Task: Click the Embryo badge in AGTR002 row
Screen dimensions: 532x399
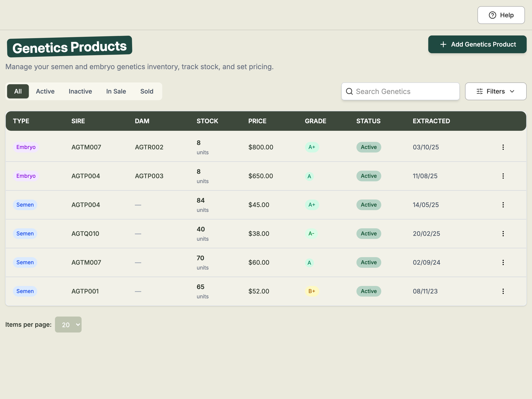Action: tap(26, 147)
